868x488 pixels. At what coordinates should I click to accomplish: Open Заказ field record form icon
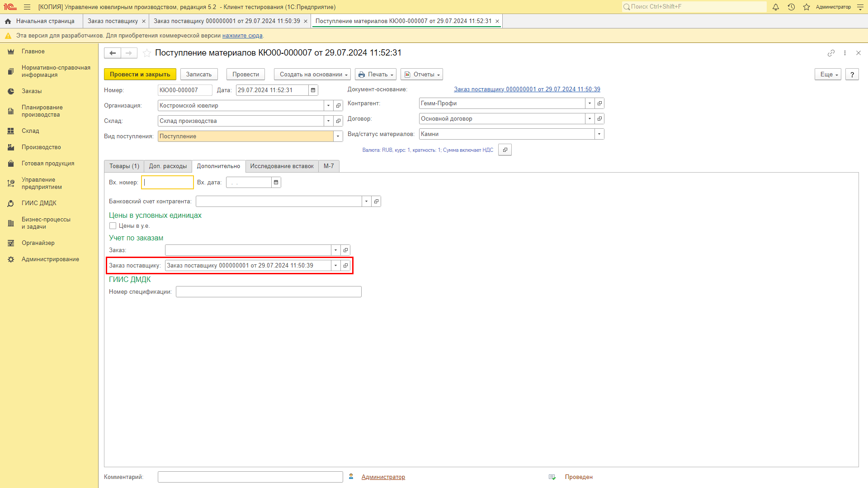(x=345, y=250)
